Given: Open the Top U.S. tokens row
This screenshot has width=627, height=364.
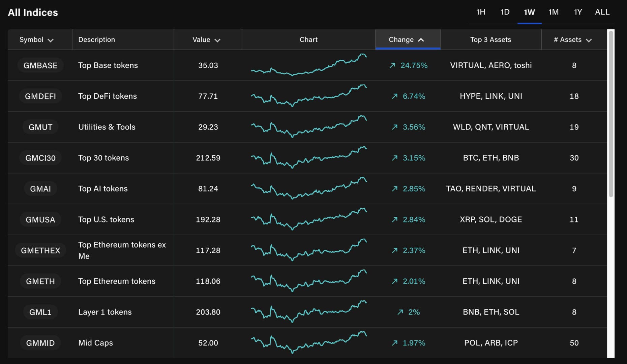Looking at the screenshot, I should pyautogui.click(x=106, y=219).
